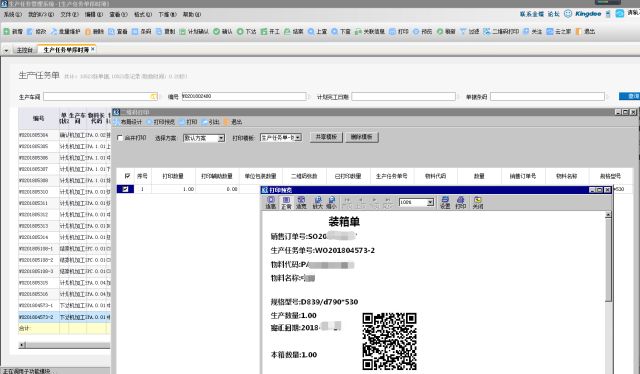The image size is (640, 374).
Task: Click the 计划开工日期 input field
Action: pos(403,96)
